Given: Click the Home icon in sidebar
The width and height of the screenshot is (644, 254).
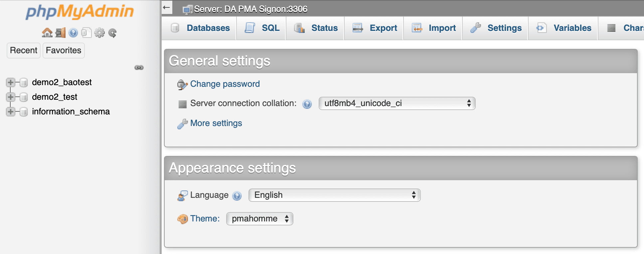Looking at the screenshot, I should (47, 33).
